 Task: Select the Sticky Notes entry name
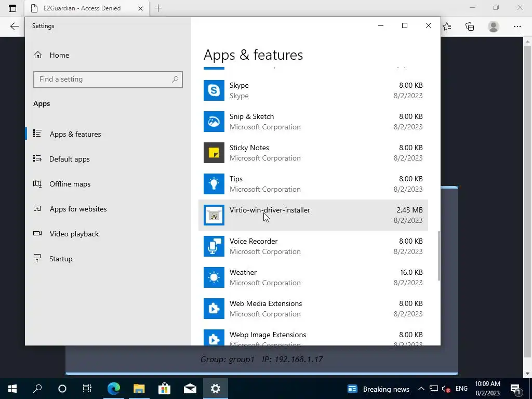tap(249, 148)
